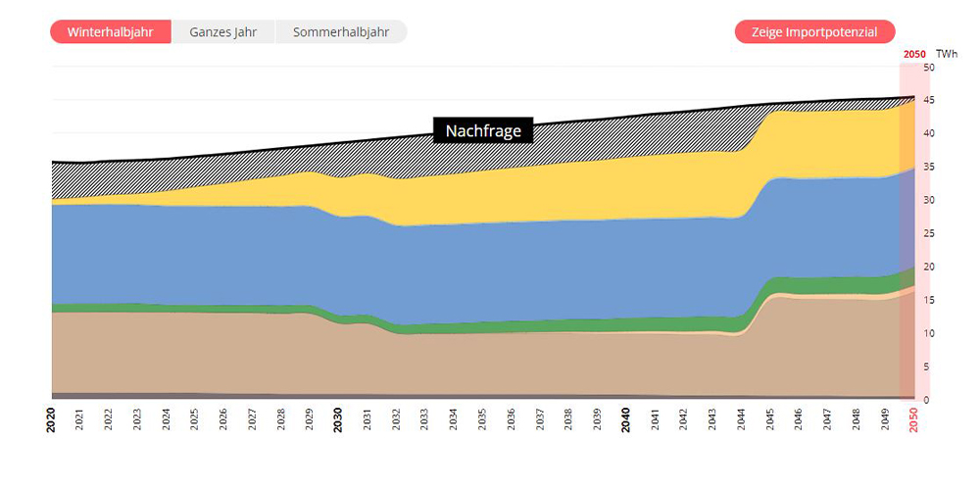Select year 2050 on the timeline axis
980x490 pixels.
pyautogui.click(x=913, y=420)
